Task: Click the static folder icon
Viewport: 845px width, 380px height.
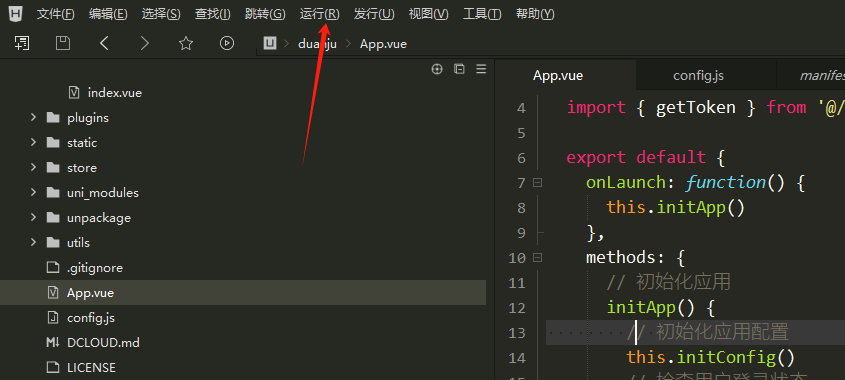Action: coord(53,143)
